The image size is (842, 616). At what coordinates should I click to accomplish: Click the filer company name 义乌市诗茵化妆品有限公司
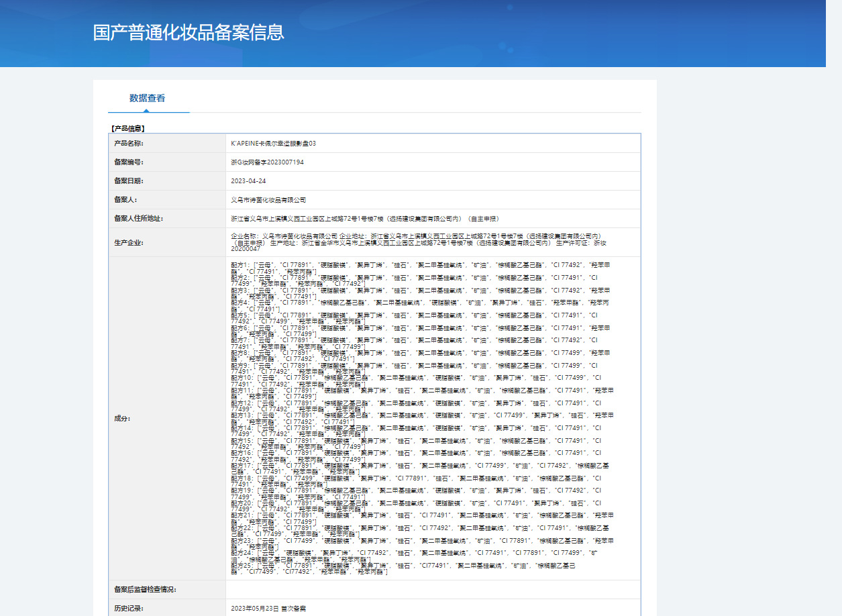(x=268, y=200)
